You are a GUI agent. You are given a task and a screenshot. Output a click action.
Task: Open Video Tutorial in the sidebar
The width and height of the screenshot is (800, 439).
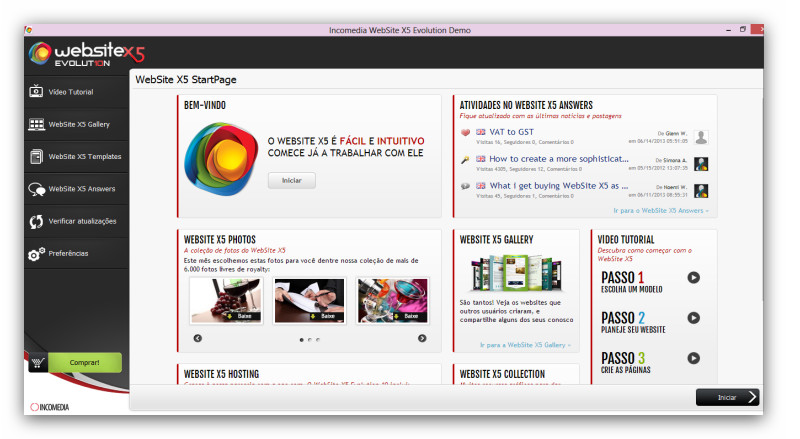[77, 92]
